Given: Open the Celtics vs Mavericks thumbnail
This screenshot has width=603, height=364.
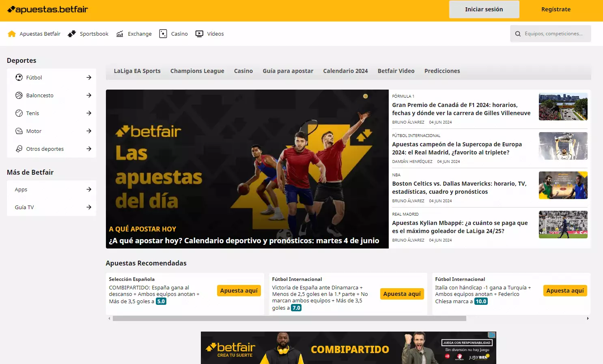Looking at the screenshot, I should 563,185.
